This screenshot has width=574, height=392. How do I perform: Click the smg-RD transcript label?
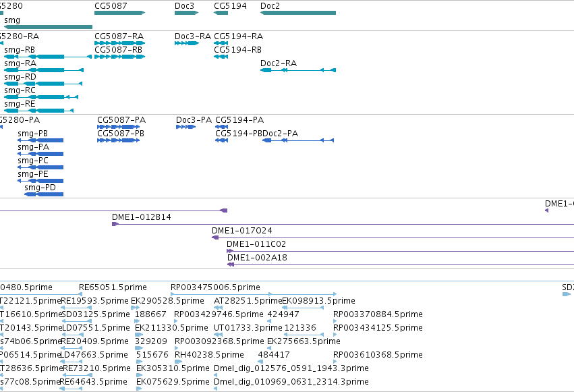(x=20, y=77)
